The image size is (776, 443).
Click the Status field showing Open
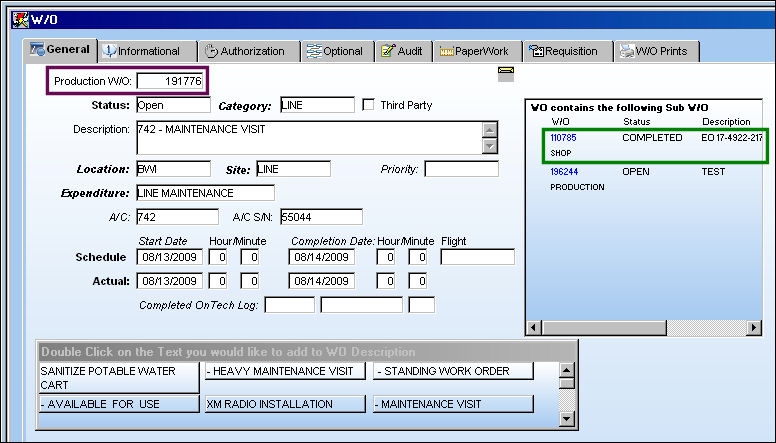173,105
